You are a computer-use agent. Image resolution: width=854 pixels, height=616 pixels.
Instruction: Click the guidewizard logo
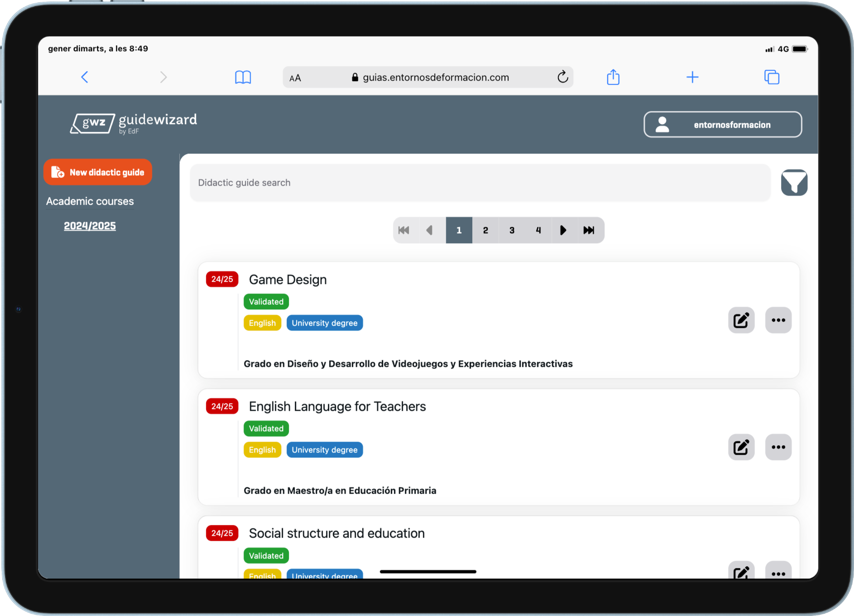[134, 123]
